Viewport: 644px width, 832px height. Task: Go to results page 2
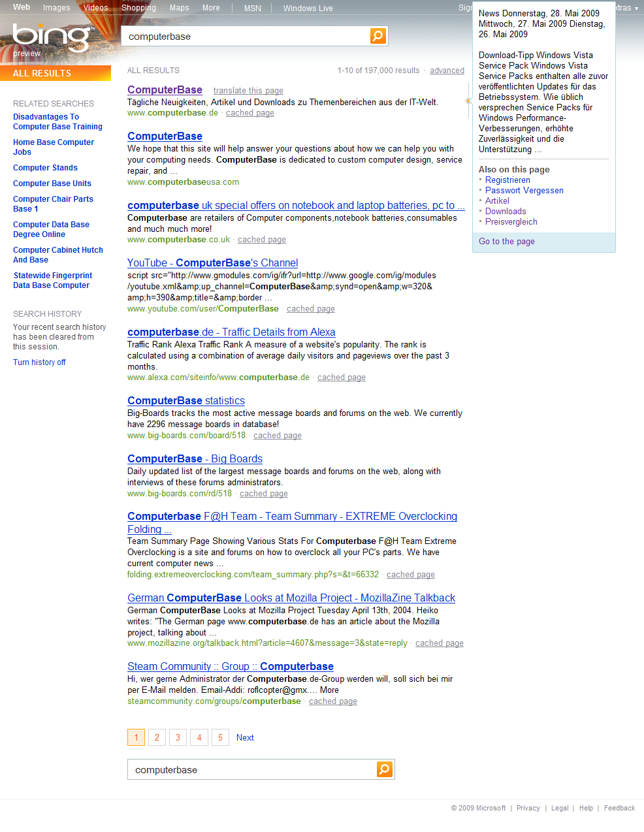pos(157,737)
